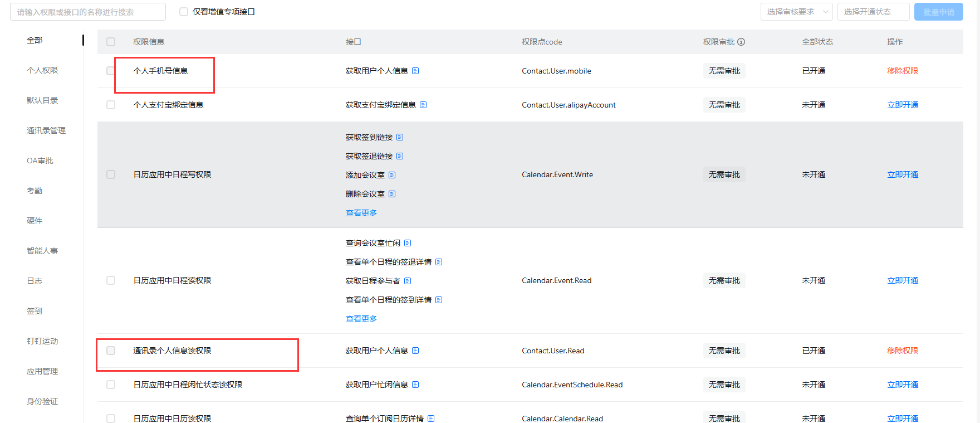Tick the select-all checkbox in table header
Screen dimensions: 980x423
tap(111, 42)
